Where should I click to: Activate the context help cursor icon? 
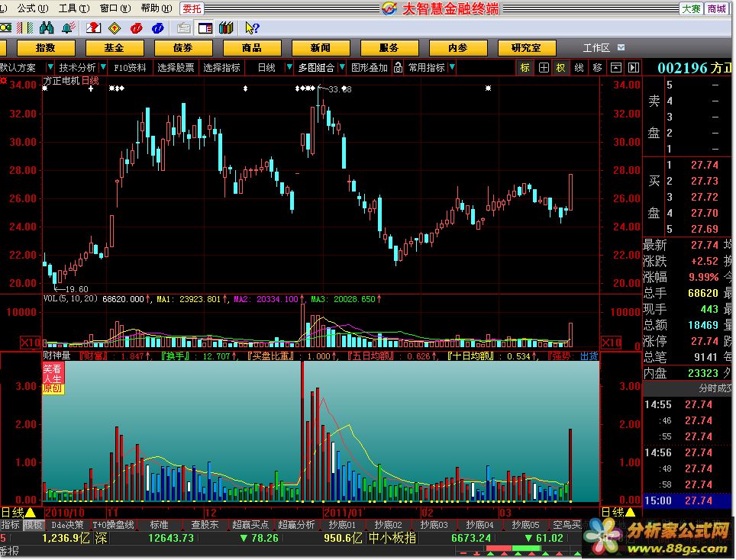coord(252,28)
